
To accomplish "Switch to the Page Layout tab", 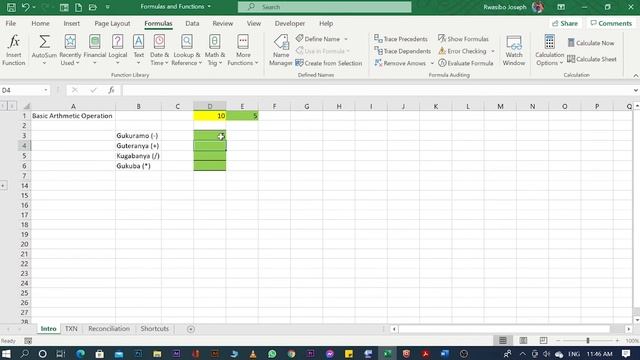I will [x=112, y=23].
